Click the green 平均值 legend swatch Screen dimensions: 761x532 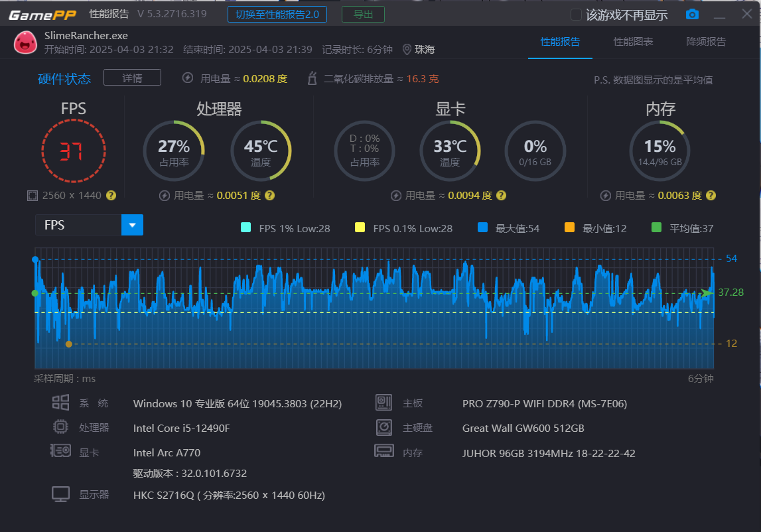pyautogui.click(x=656, y=227)
